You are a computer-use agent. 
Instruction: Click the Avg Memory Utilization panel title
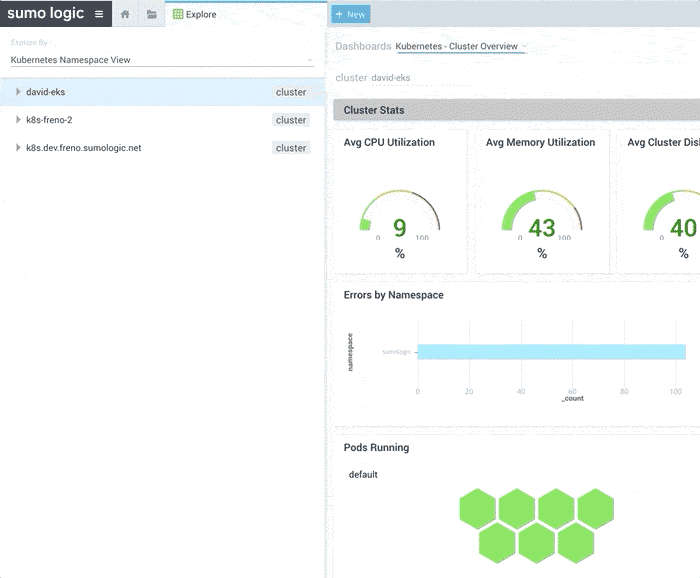[x=540, y=142]
